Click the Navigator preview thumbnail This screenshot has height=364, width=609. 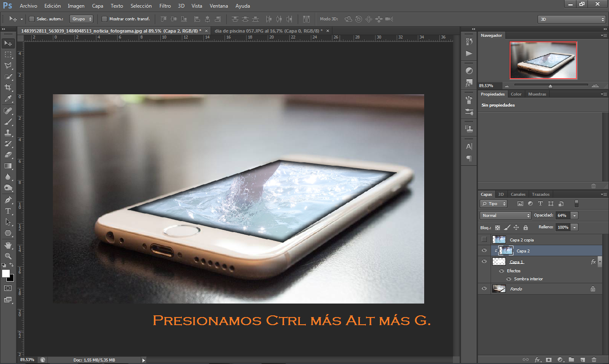pos(543,60)
